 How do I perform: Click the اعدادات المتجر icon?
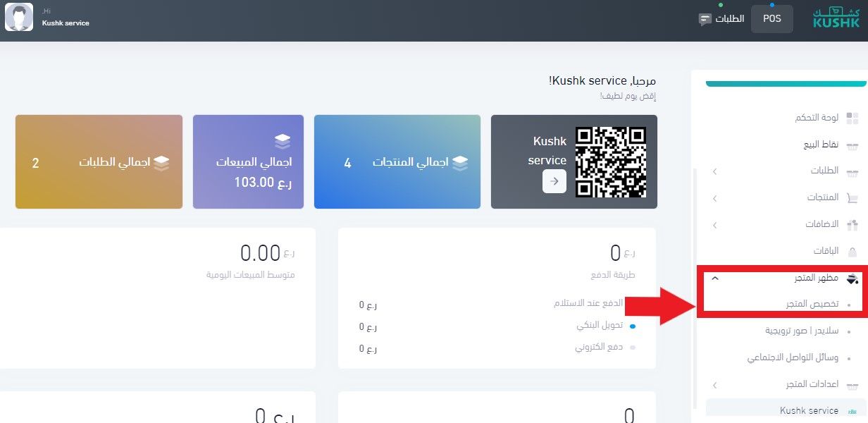pyautogui.click(x=852, y=386)
